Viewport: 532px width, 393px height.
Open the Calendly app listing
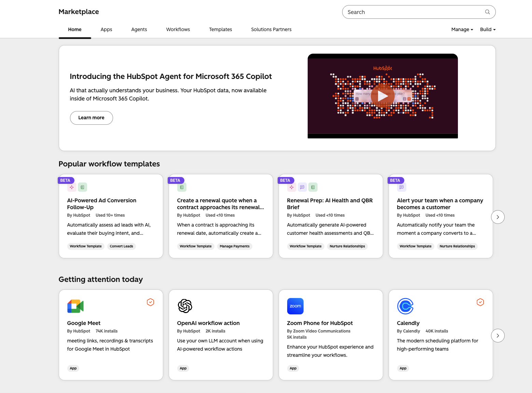(408, 323)
